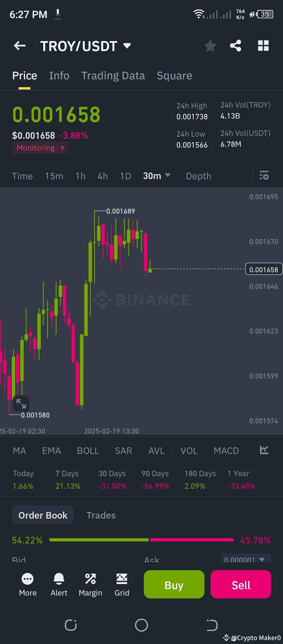Image resolution: width=283 pixels, height=644 pixels.
Task: Add TROY/USDT to favorites via star icon
Action: pos(210,46)
